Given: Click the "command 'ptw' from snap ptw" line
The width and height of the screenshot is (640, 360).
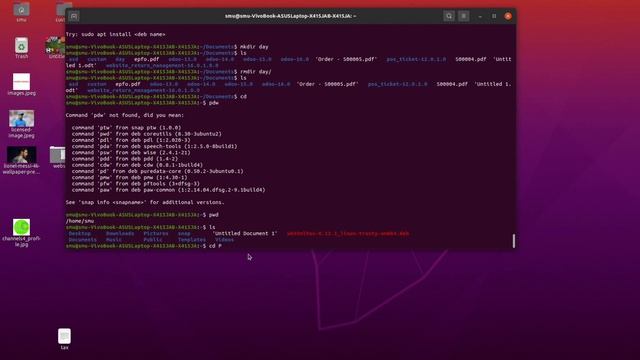Looking at the screenshot, I should (127, 128).
